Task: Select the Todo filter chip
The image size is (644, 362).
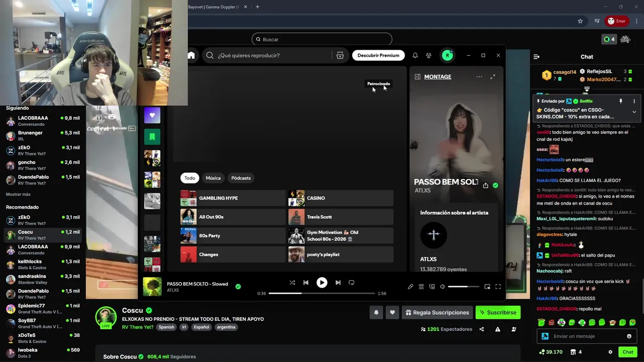Action: coord(190,178)
